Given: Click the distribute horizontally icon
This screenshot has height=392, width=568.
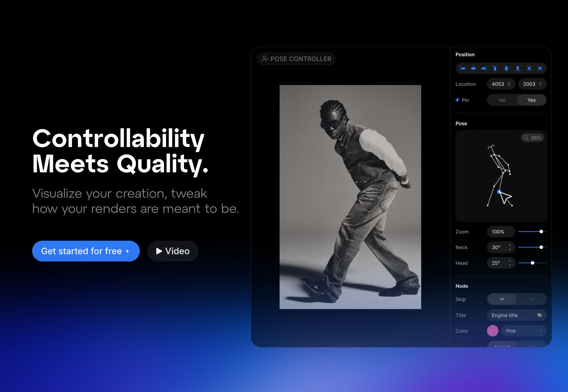Looking at the screenshot, I should coord(540,69).
